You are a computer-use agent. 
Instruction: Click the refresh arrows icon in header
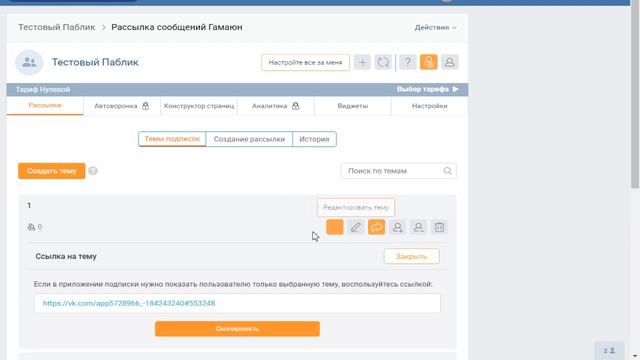pyautogui.click(x=383, y=62)
